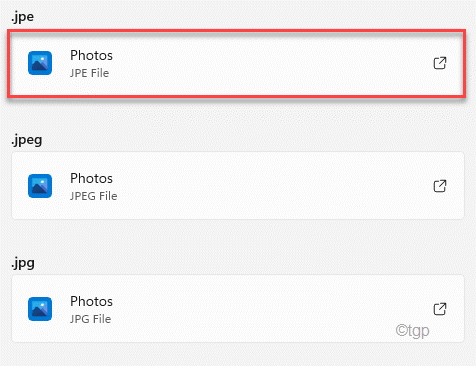This screenshot has height=366, width=476.
Task: Click the JPEG File subtitle text
Action: [94, 196]
